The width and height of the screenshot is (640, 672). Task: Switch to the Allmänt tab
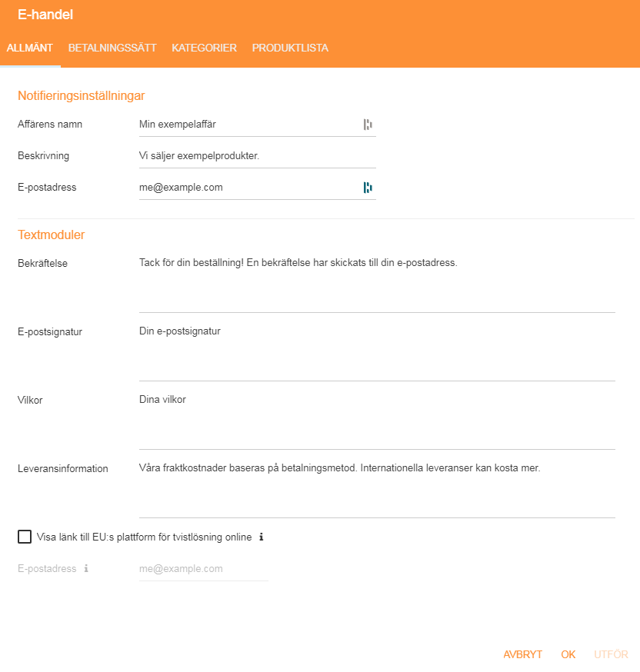tap(30, 48)
